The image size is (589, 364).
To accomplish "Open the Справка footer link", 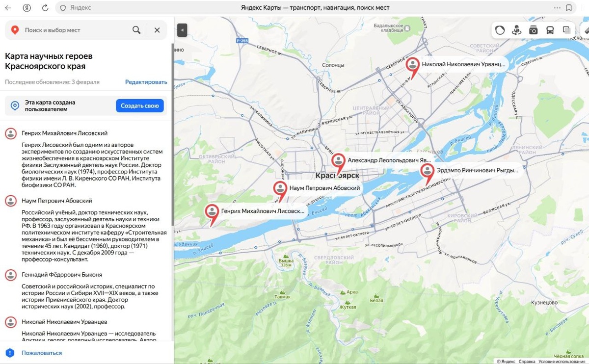I will 527,362.
